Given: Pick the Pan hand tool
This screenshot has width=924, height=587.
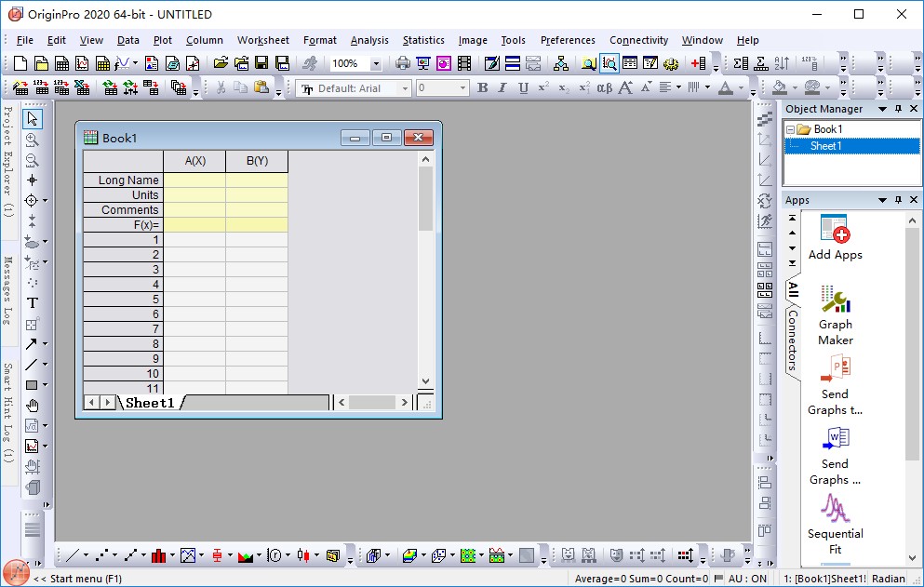Looking at the screenshot, I should click(33, 406).
